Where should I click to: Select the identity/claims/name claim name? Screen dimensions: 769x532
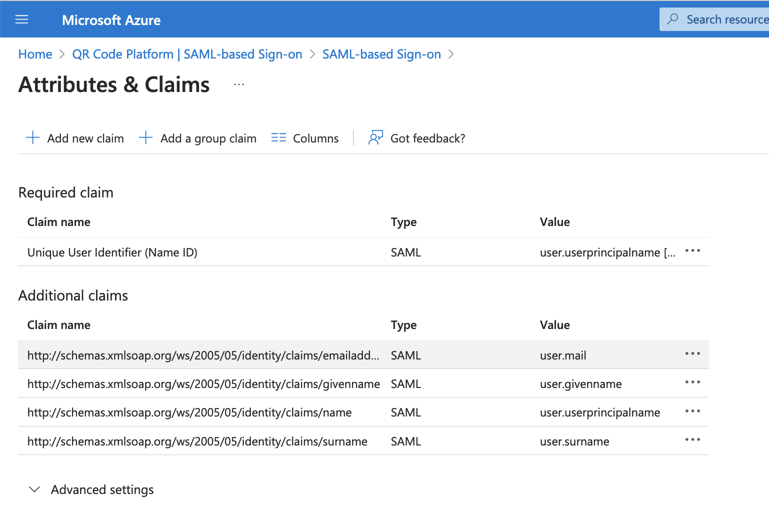189,412
